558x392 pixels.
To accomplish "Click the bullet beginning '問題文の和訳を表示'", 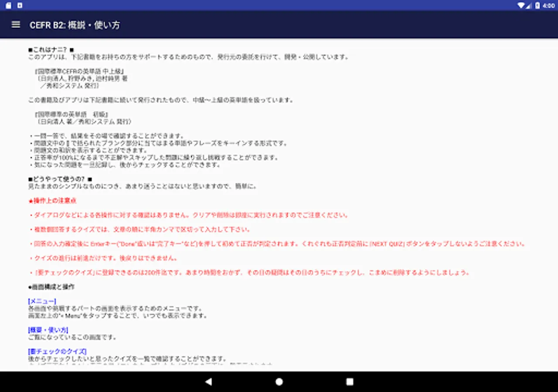I will click(x=88, y=150).
